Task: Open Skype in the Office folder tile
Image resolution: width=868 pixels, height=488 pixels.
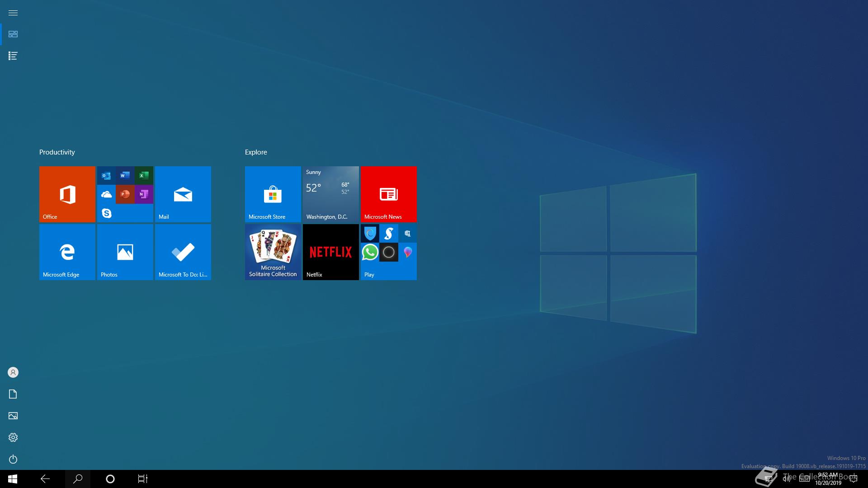Action: click(106, 213)
